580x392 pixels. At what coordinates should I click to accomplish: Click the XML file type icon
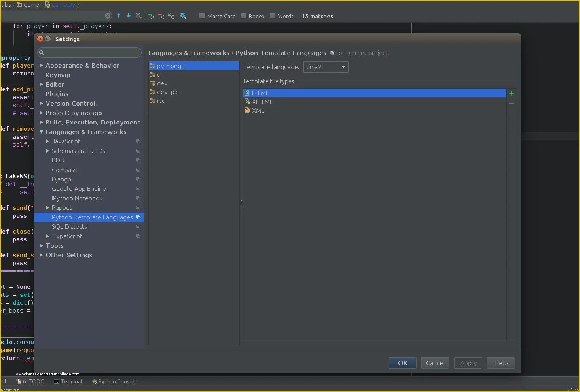(247, 110)
